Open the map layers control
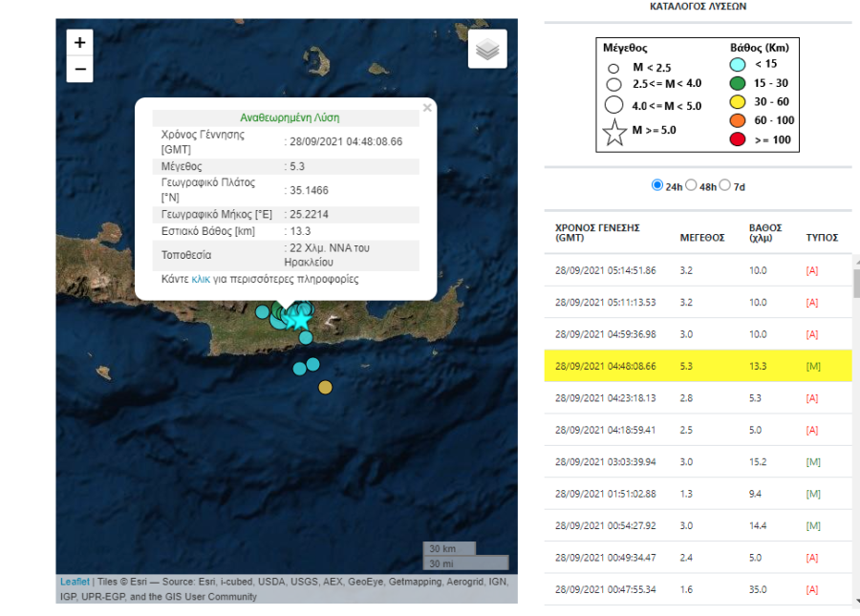The image size is (860, 616). [487, 50]
